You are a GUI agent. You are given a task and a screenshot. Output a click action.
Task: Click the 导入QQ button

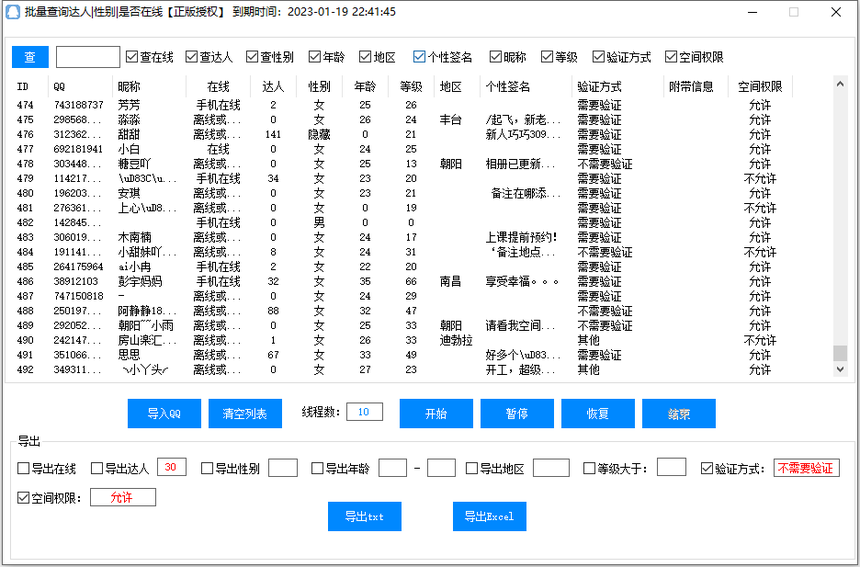(164, 413)
